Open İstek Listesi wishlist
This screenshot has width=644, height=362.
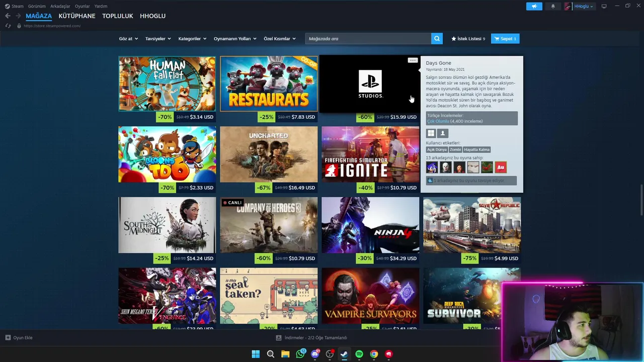(468, 39)
